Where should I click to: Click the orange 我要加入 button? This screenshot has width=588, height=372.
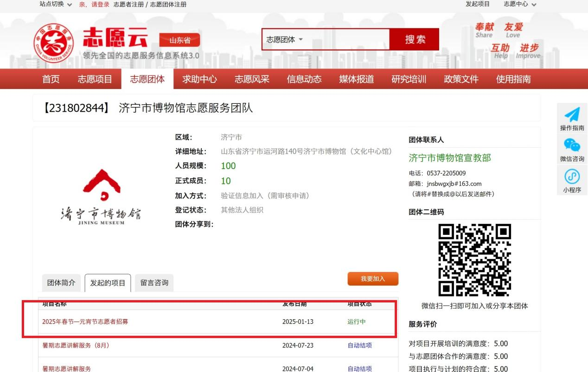[x=373, y=279]
